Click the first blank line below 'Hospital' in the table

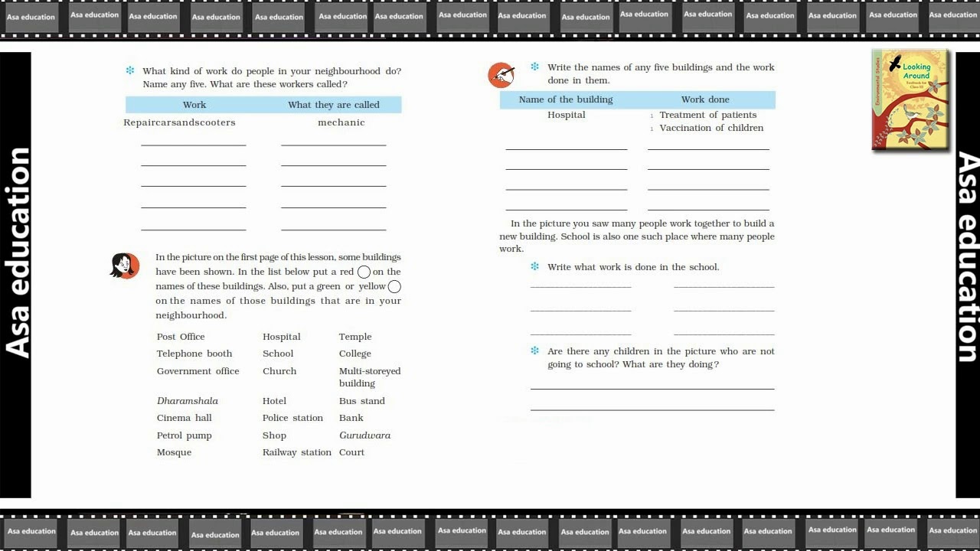[566, 148]
